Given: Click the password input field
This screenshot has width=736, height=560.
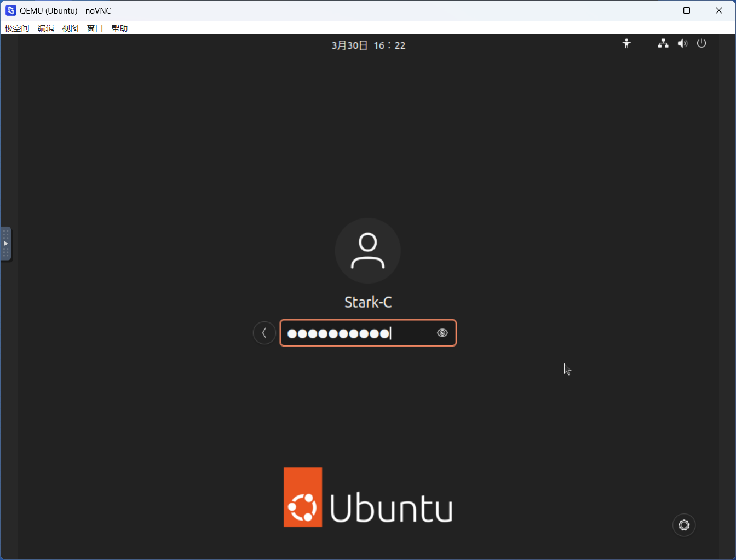Looking at the screenshot, I should click(368, 333).
